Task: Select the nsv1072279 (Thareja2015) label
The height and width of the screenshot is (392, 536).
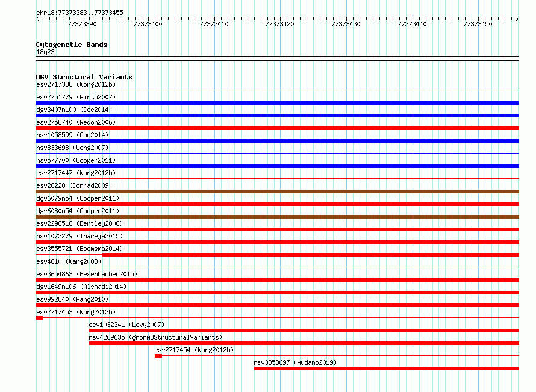Action: [x=79, y=236]
